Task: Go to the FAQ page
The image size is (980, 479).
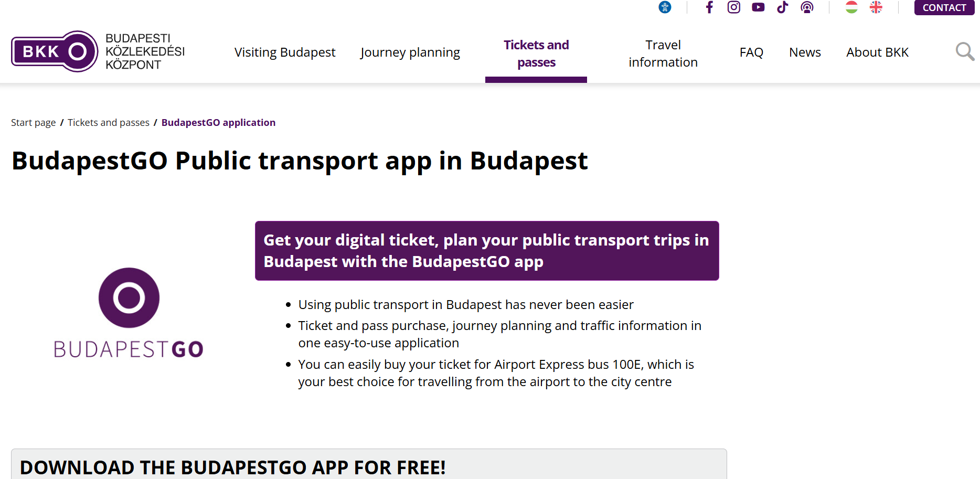Action: point(751,52)
